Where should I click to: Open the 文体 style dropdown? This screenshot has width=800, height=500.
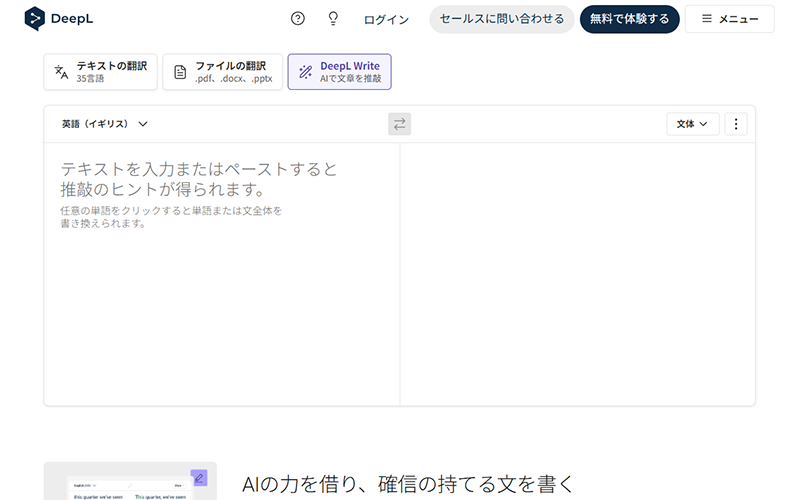click(x=692, y=124)
